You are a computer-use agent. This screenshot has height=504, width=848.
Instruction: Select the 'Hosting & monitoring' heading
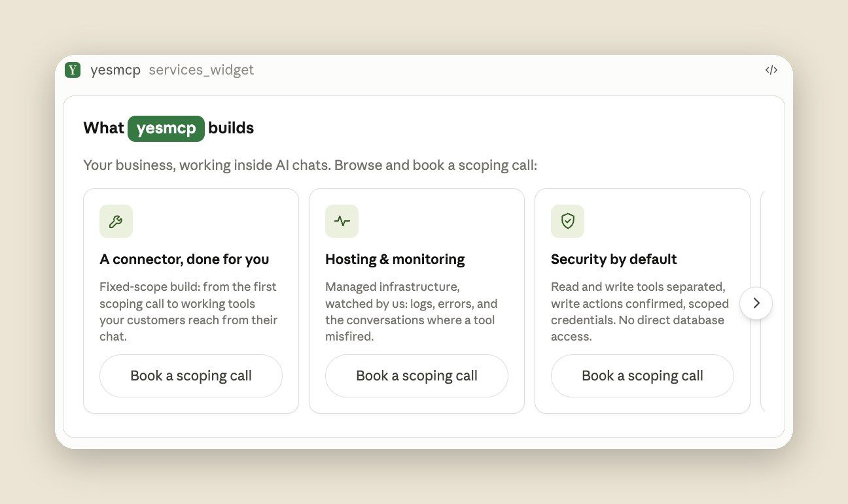tap(395, 260)
